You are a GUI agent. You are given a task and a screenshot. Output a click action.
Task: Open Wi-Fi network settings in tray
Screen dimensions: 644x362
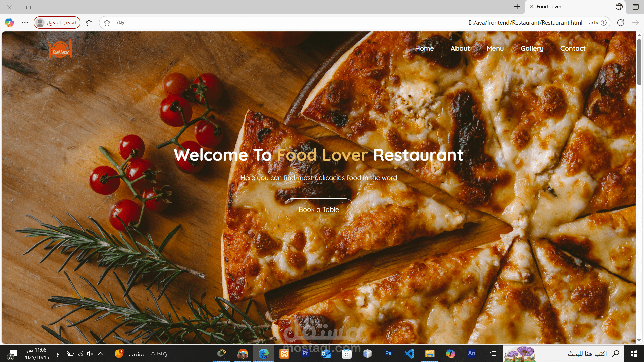(80, 354)
